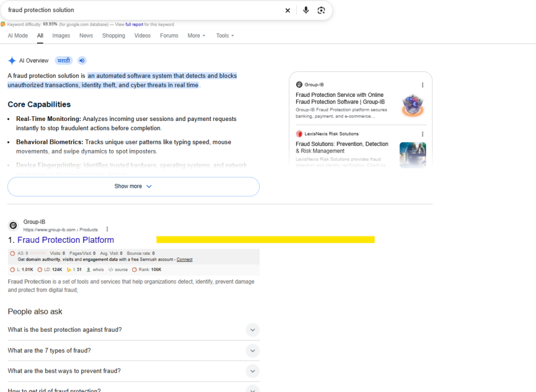536x392 pixels.
Task: Click the 'Visits: 0' value
Action: coord(58,253)
